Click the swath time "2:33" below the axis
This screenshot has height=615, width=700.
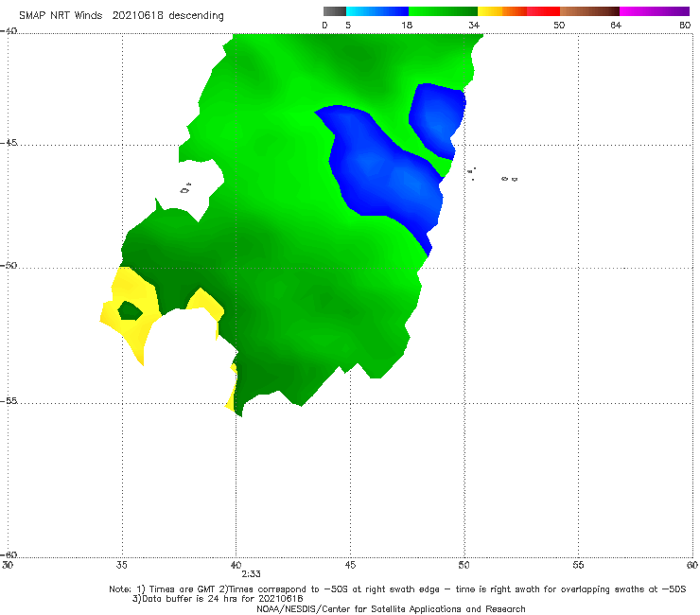[x=251, y=574]
